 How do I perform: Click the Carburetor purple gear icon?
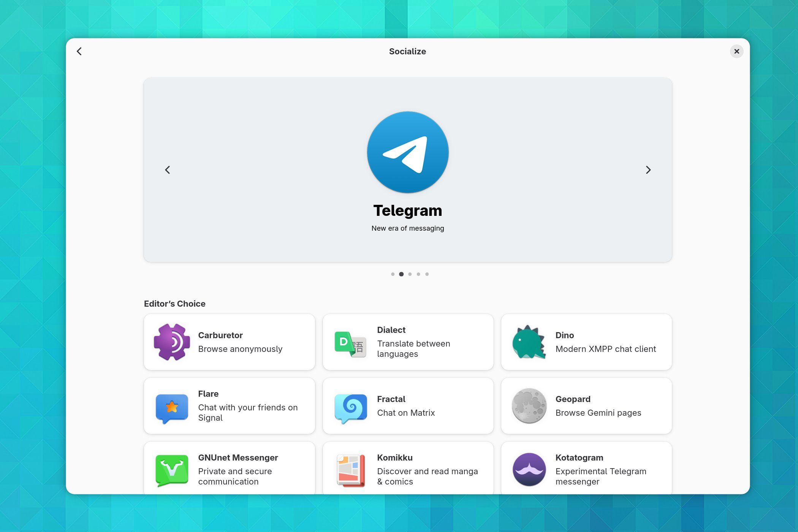point(172,342)
